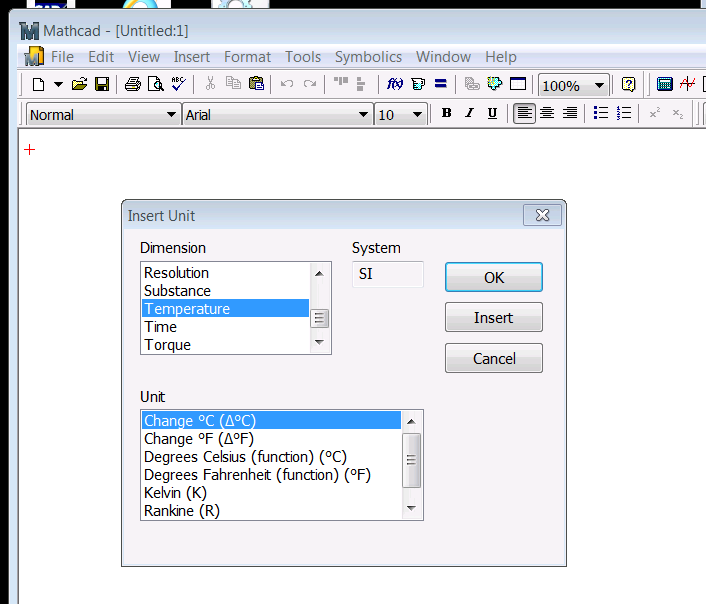Open the Help menu
The image size is (706, 604).
[x=501, y=57]
